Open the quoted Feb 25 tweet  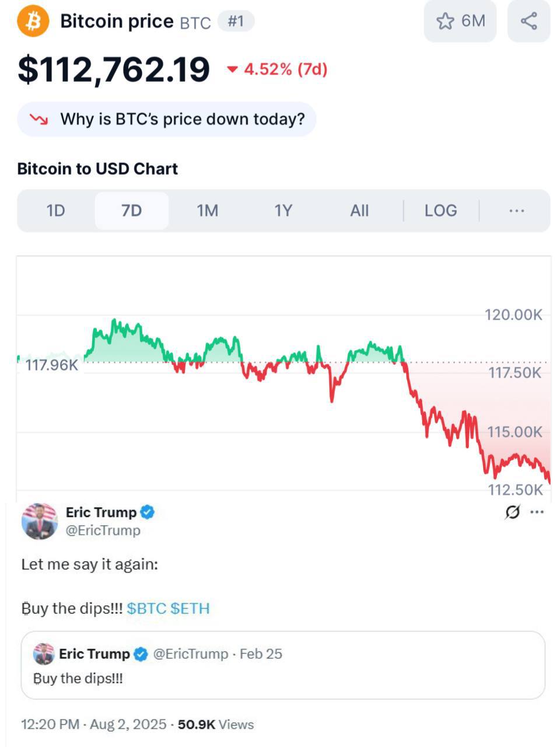[283, 665]
